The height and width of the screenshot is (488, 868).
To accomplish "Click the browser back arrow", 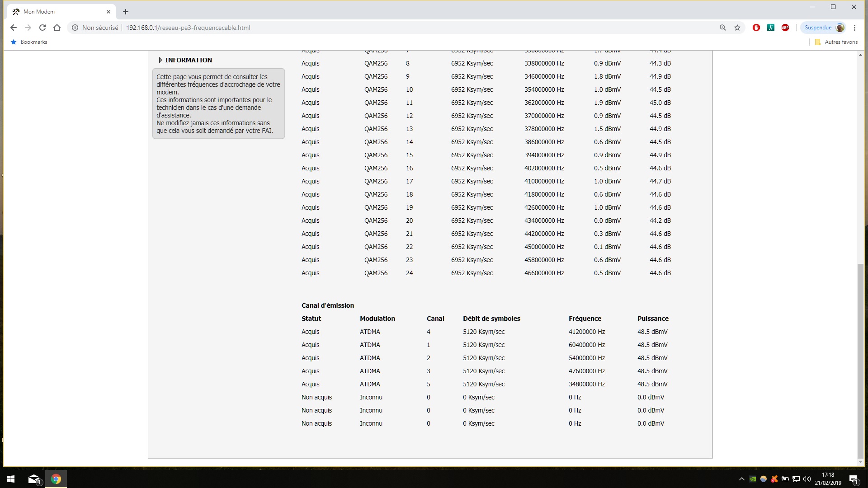I will [14, 28].
